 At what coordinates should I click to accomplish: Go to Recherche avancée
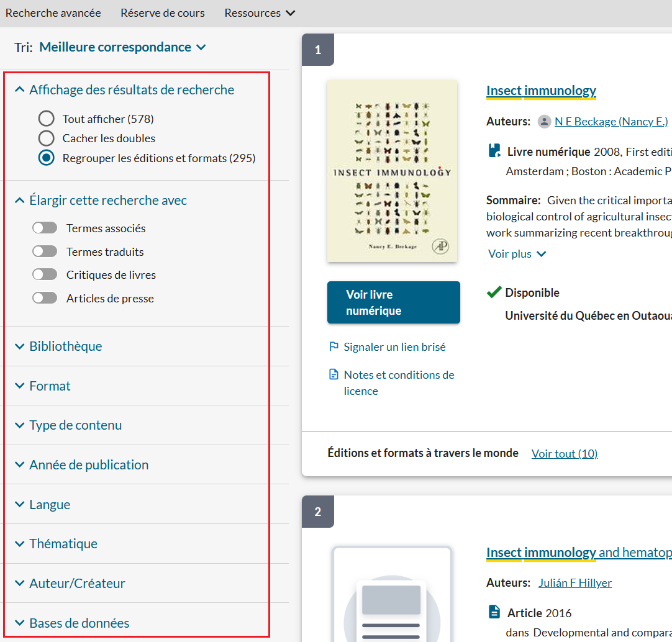coord(53,13)
